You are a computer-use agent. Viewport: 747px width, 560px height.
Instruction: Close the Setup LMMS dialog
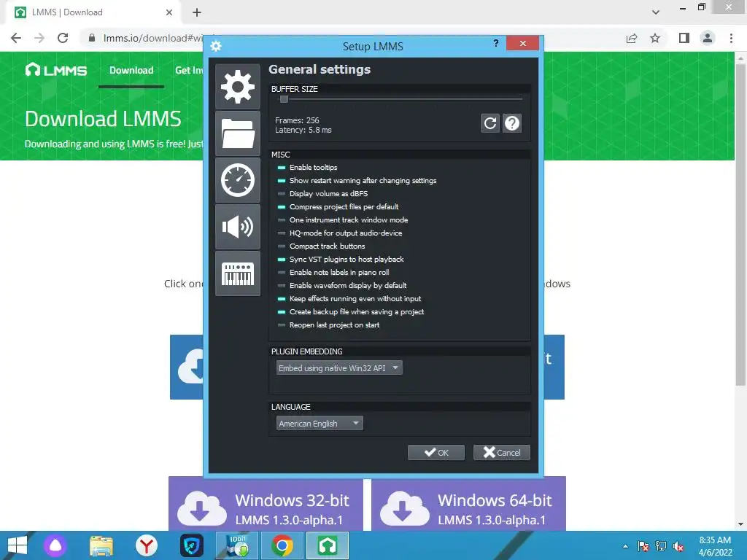coord(522,43)
